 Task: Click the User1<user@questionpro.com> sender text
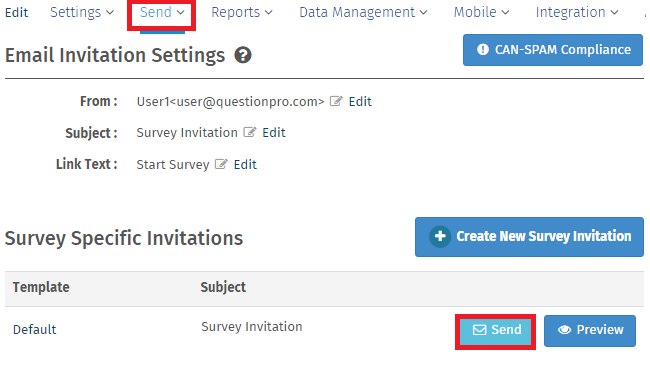pyautogui.click(x=230, y=102)
